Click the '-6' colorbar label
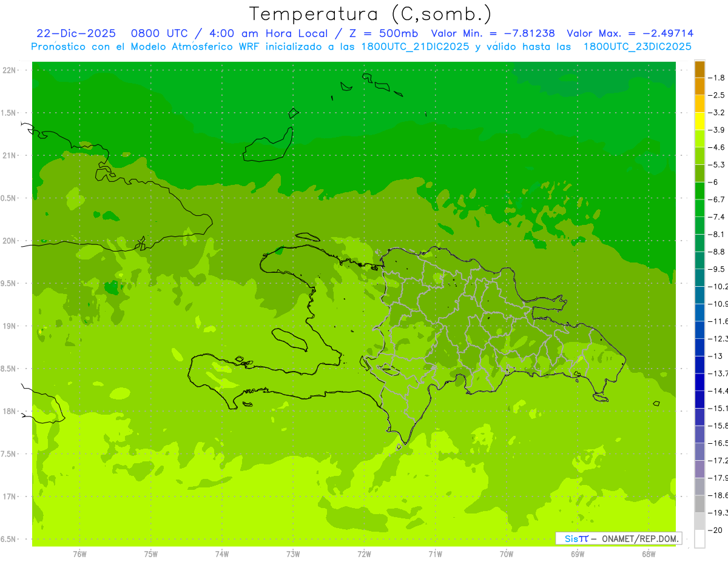Screen dimensions: 728x562 click(713, 182)
